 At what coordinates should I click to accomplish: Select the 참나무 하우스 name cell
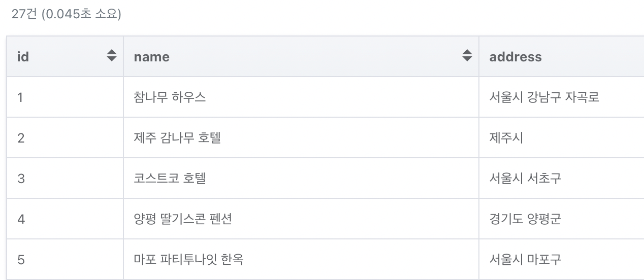pos(301,97)
